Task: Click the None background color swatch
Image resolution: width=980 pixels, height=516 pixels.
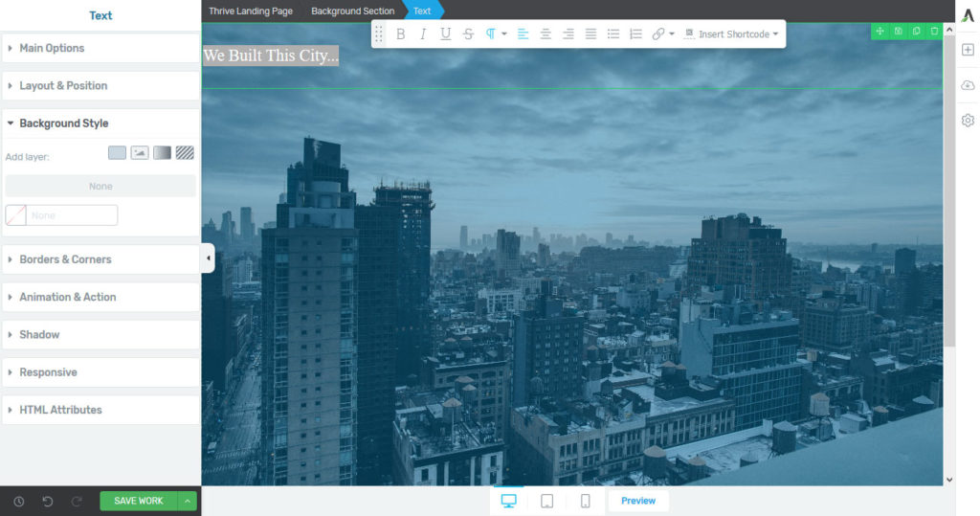Action: pos(15,215)
